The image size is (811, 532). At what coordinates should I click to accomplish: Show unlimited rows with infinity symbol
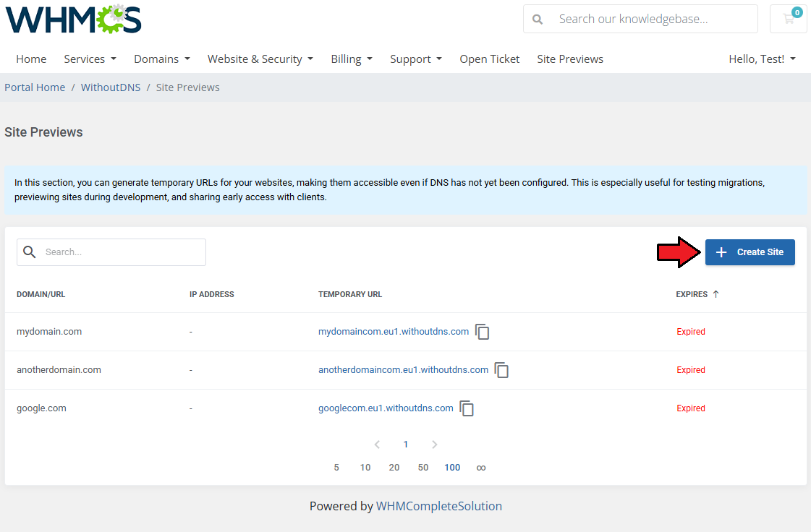tap(481, 468)
